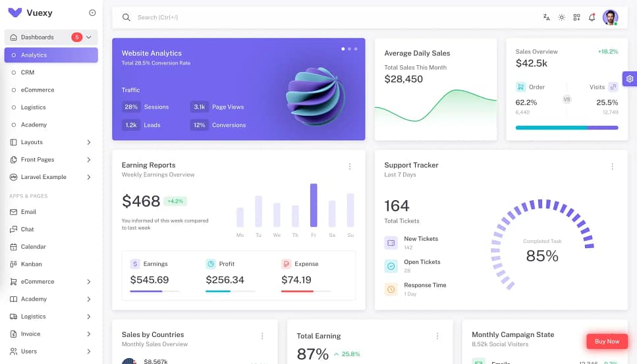Toggle light/dark theme sun icon
The width and height of the screenshot is (637, 364).
[x=561, y=17]
